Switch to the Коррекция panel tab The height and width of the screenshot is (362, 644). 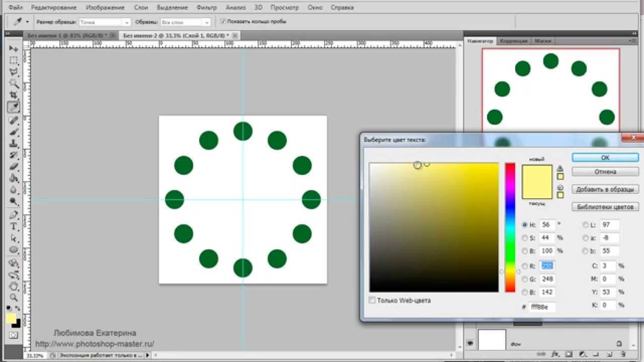tap(514, 41)
